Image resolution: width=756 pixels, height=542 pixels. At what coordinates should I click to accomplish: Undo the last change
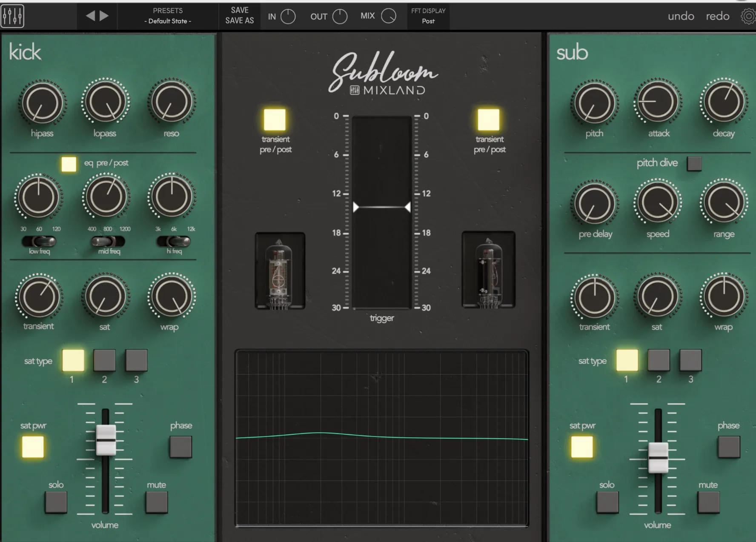click(x=680, y=16)
